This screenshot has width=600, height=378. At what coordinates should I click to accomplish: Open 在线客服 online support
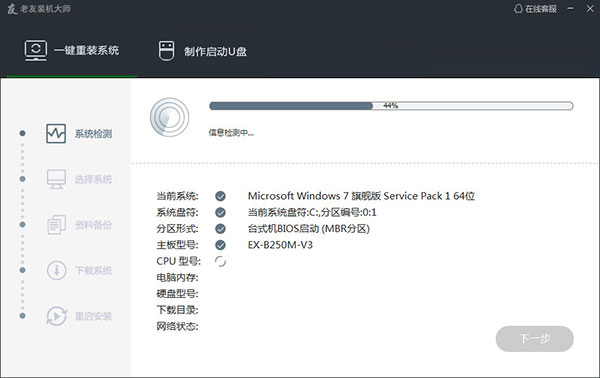click(x=535, y=8)
